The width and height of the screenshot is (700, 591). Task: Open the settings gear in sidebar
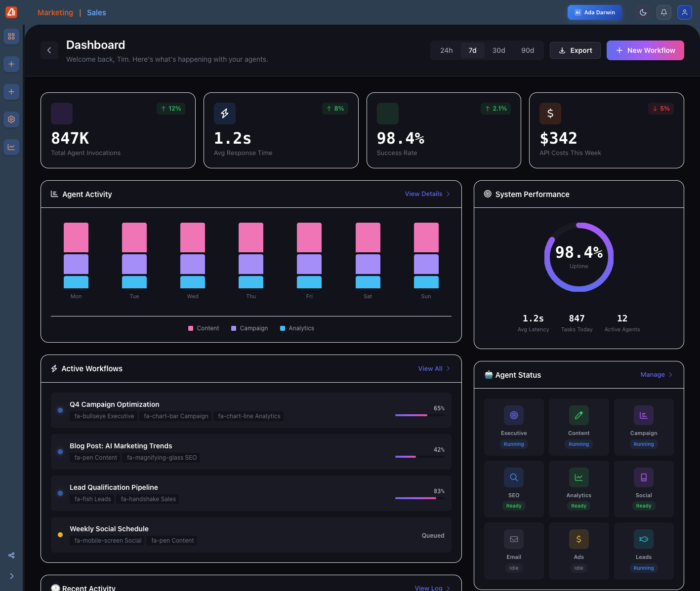(x=11, y=119)
